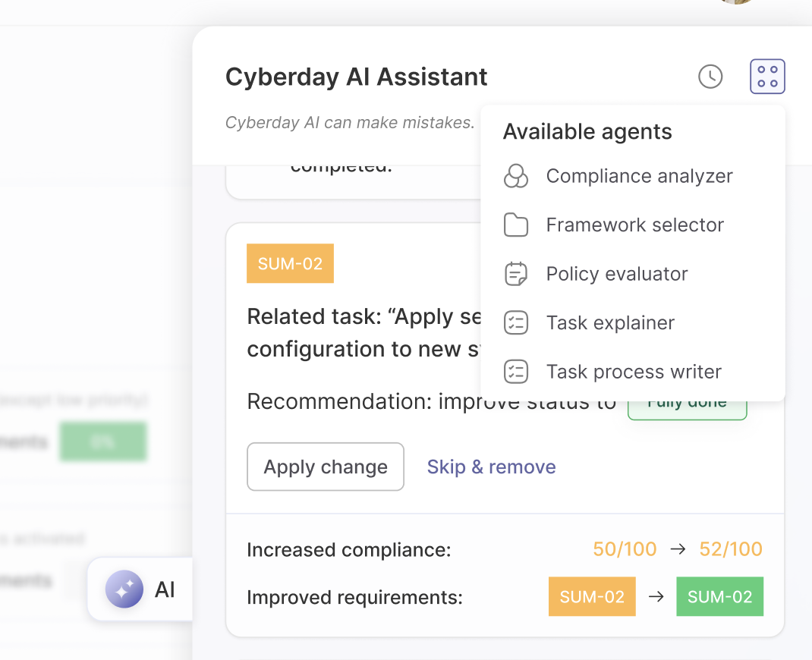Click the Framework selector folder icon
812x660 pixels.
[516, 225]
